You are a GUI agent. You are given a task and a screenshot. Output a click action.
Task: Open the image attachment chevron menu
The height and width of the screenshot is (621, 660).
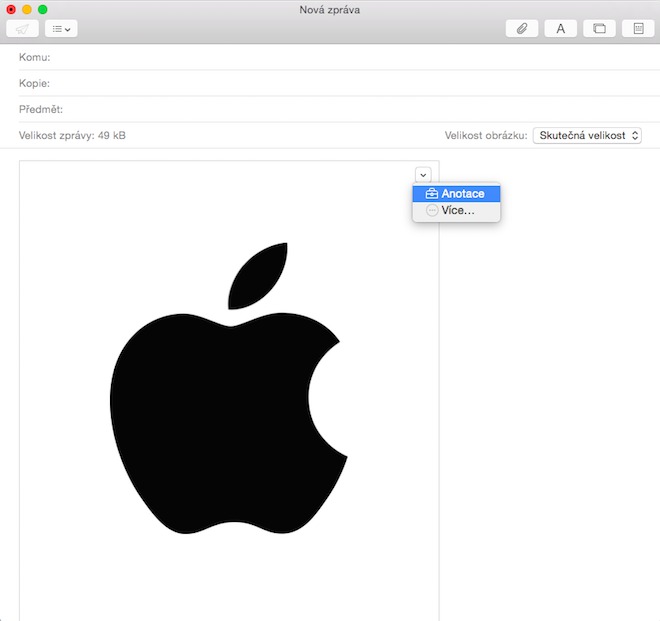tap(423, 174)
